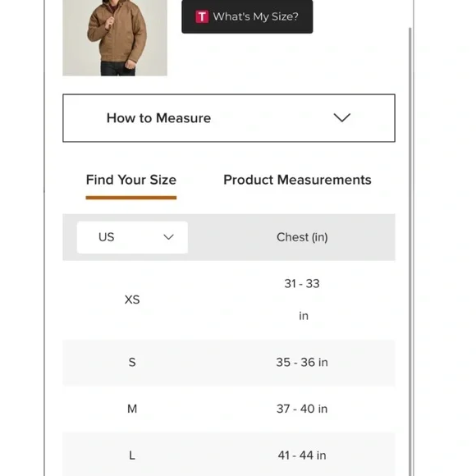Screen dimensions: 476x476
Task: Open the What's My Size? button
Action: [247, 16]
